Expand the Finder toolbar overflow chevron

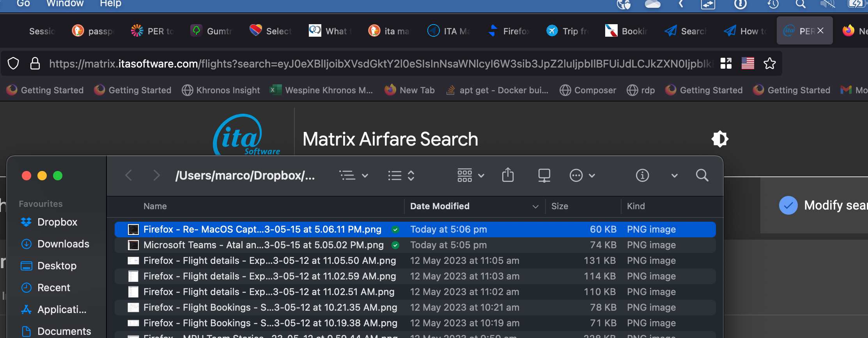tap(674, 176)
